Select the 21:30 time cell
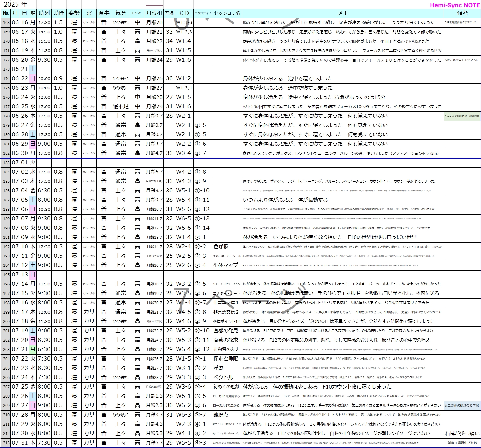This screenshot has width=481, height=448. pyautogui.click(x=44, y=50)
